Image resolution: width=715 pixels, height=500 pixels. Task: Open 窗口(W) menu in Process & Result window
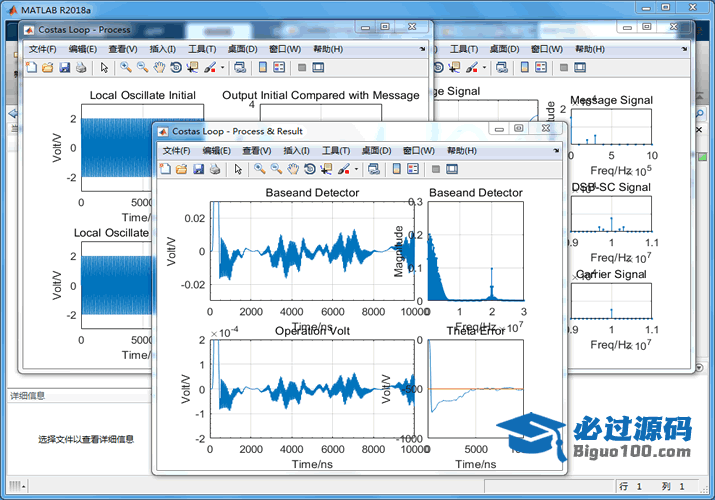(x=419, y=150)
